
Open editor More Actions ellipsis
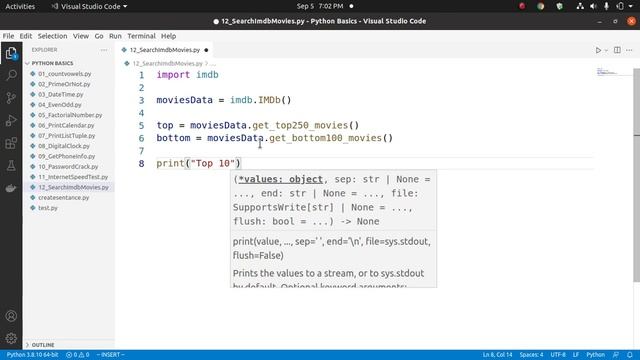click(x=629, y=50)
